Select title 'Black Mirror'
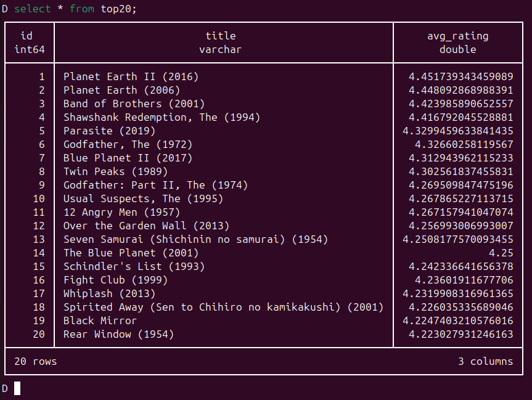The width and height of the screenshot is (532, 400). (100, 321)
